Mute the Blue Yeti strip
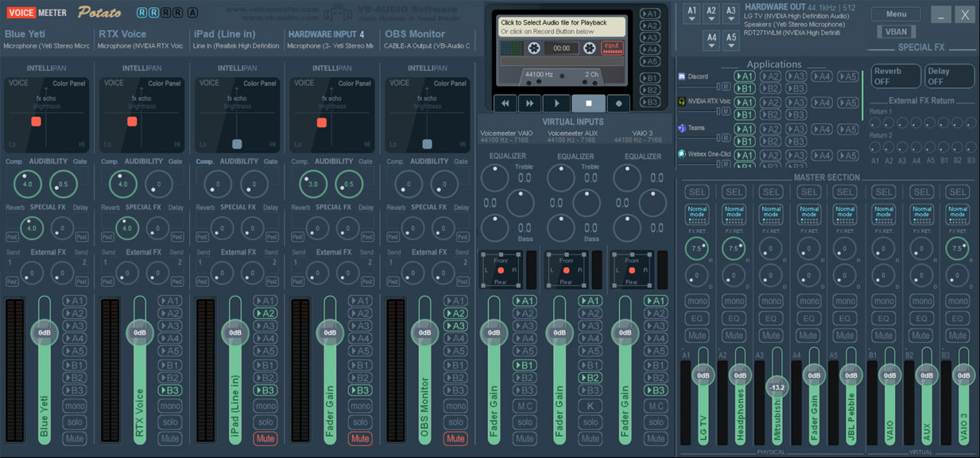Image resolution: width=980 pixels, height=458 pixels. point(75,438)
